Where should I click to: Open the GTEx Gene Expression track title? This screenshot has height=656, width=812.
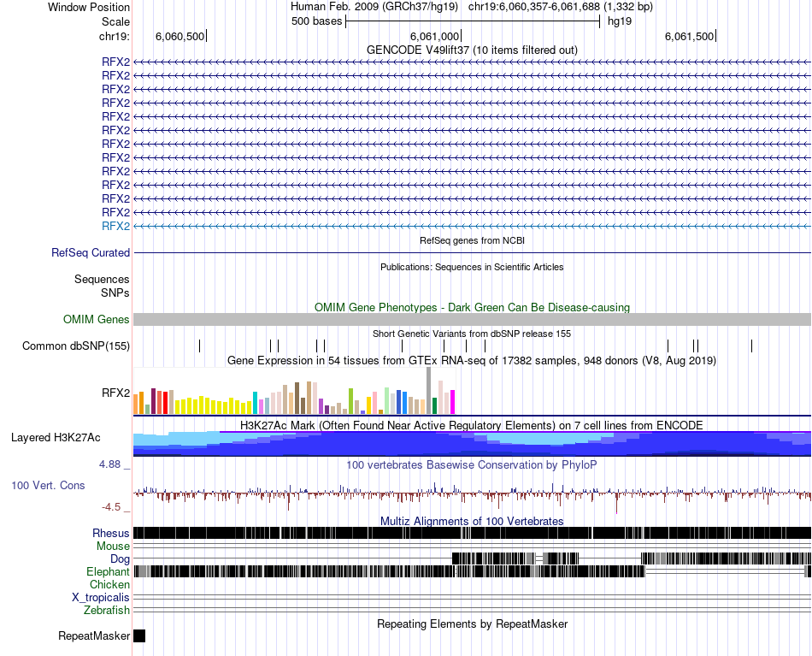point(472,360)
